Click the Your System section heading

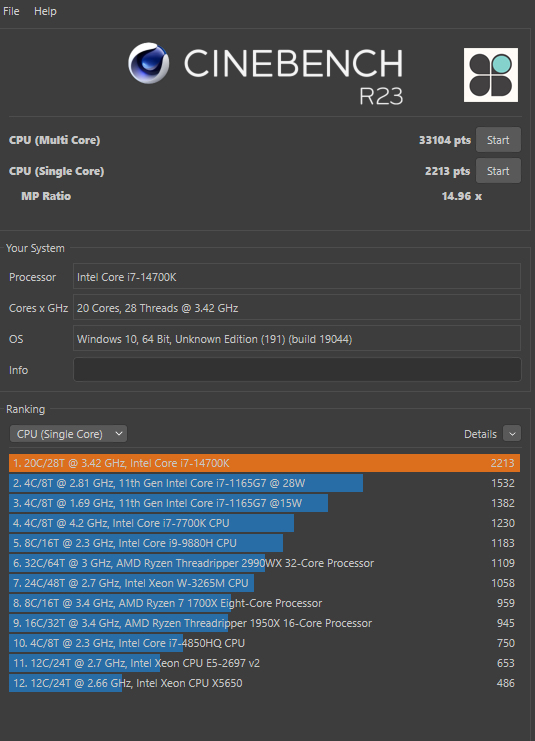pos(35,248)
